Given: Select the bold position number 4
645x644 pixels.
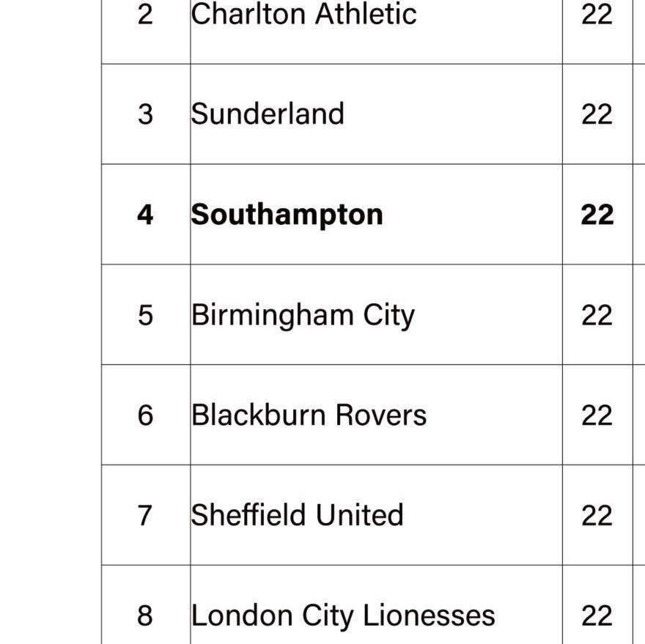Looking at the screenshot, I should click(145, 215).
